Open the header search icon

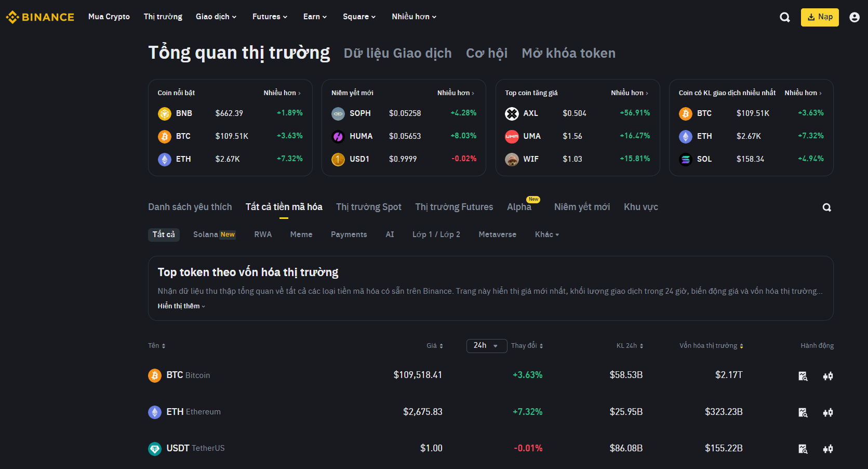[x=785, y=17]
